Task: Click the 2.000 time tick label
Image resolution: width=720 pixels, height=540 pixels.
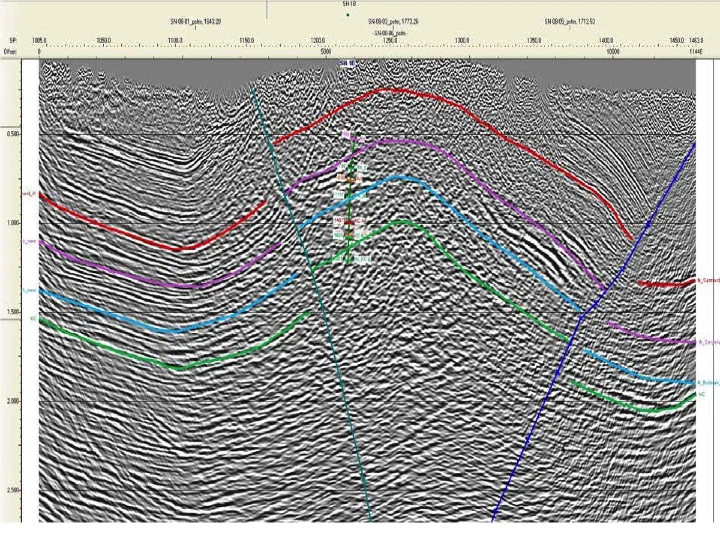Action: coord(13,401)
